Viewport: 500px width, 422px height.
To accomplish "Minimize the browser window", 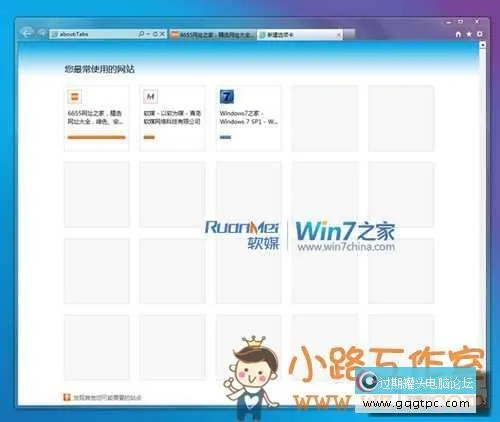I will pyautogui.click(x=449, y=22).
